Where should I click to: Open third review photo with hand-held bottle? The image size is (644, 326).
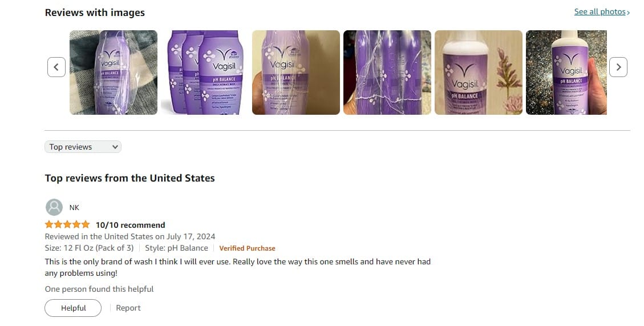coord(295,73)
